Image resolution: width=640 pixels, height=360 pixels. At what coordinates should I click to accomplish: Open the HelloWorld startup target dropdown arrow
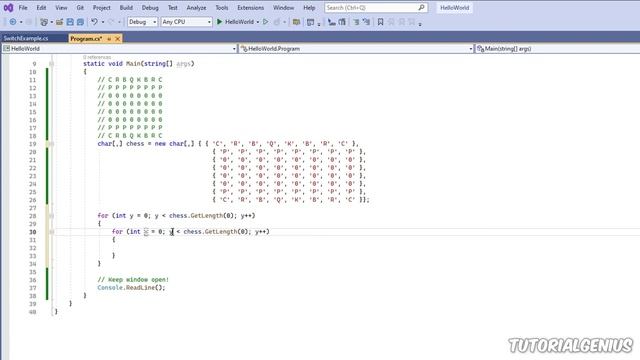coord(258,22)
